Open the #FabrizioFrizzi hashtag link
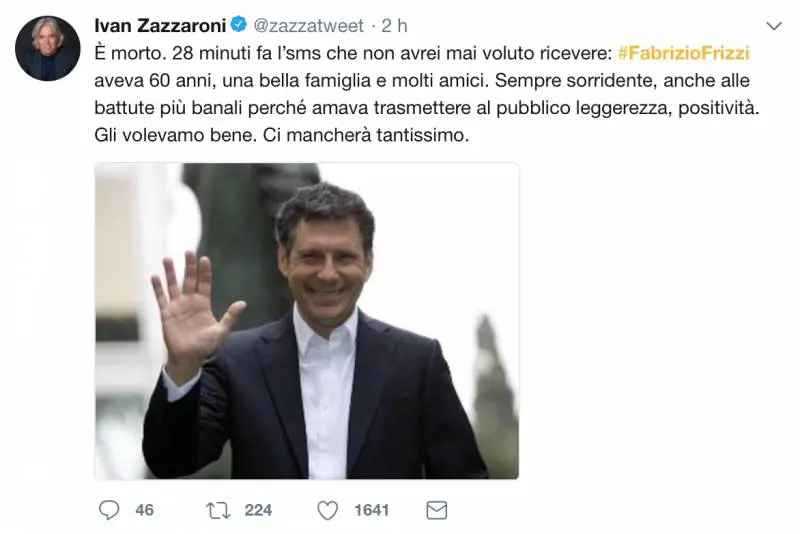The height and width of the screenshot is (534, 800). click(x=684, y=53)
